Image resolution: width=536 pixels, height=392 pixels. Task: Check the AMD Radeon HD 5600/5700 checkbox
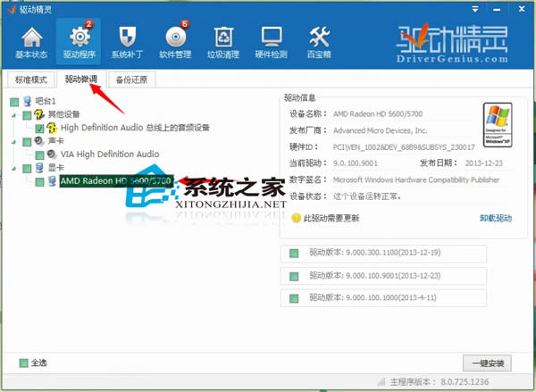(39, 181)
